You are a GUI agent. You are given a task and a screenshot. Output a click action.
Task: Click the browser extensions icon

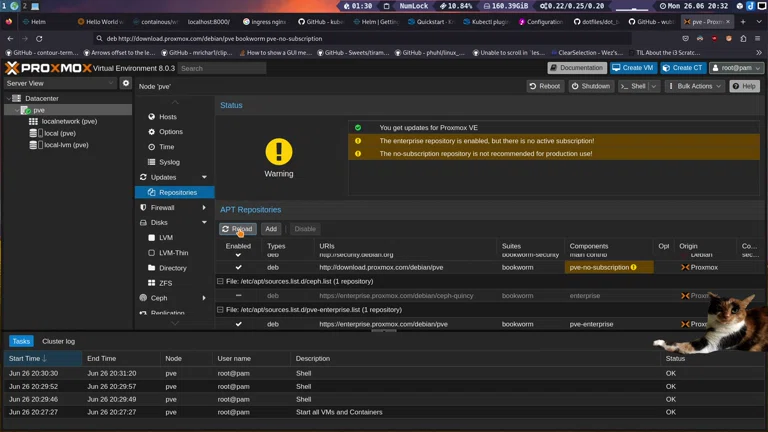pos(743,38)
